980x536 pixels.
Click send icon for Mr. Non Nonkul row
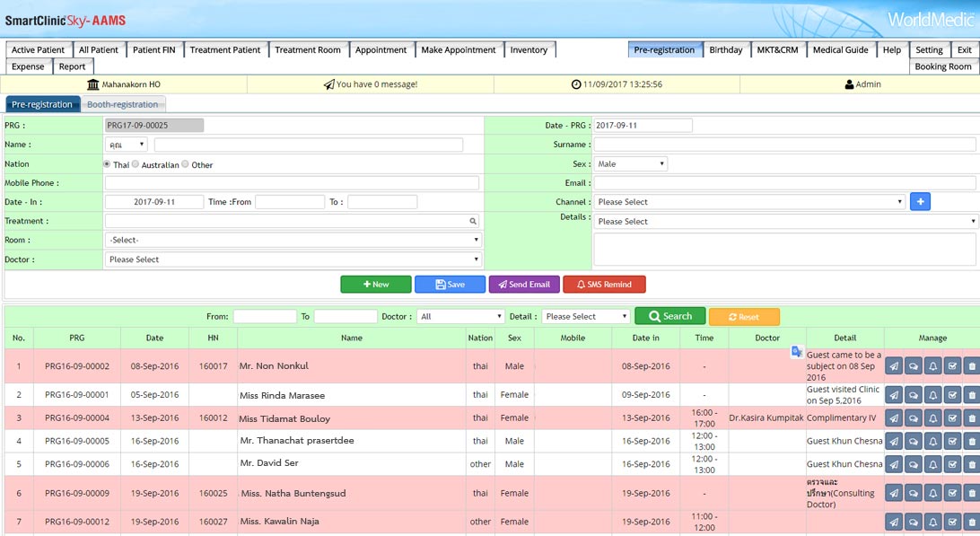pos(894,366)
